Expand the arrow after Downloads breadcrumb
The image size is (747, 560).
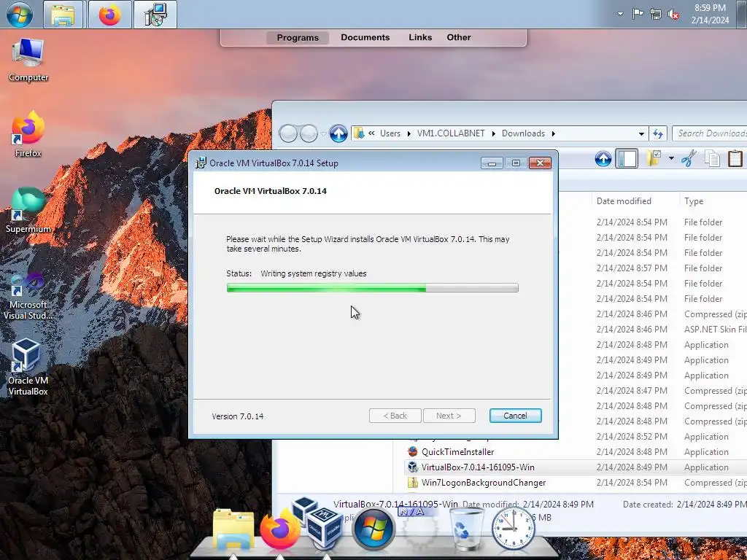554,134
